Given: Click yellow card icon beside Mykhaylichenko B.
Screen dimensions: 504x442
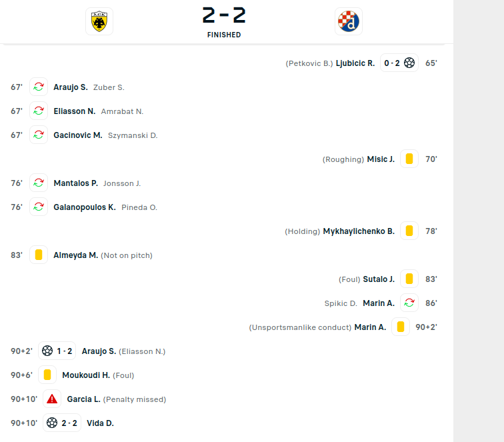Looking at the screenshot, I should pos(409,231).
